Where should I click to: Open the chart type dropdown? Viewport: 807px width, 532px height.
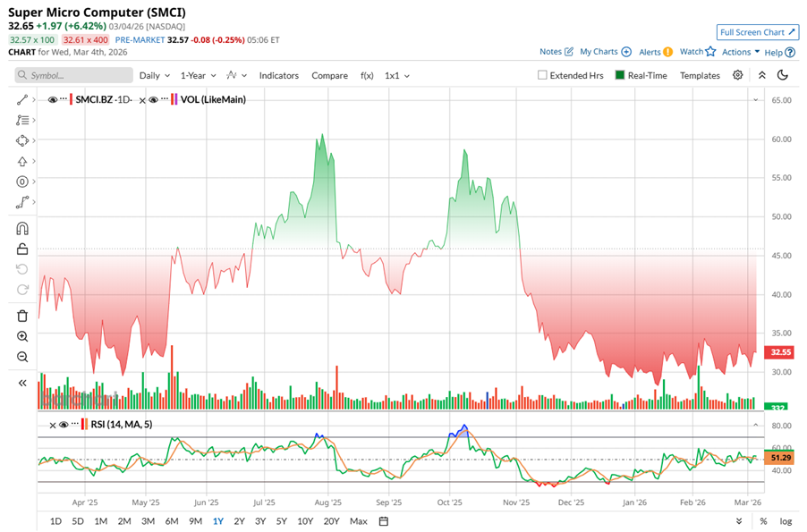(237, 76)
